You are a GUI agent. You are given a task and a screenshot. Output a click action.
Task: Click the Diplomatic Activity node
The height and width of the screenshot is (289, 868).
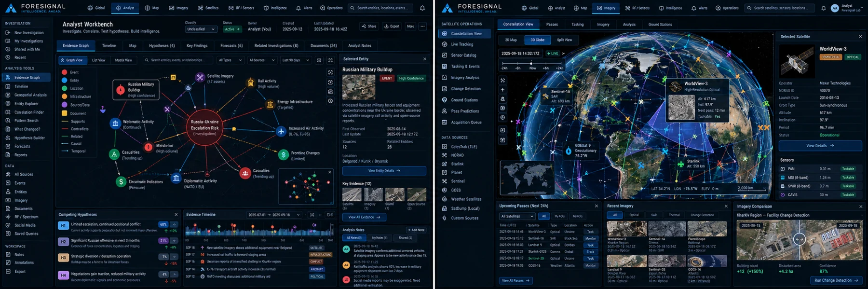tap(176, 179)
